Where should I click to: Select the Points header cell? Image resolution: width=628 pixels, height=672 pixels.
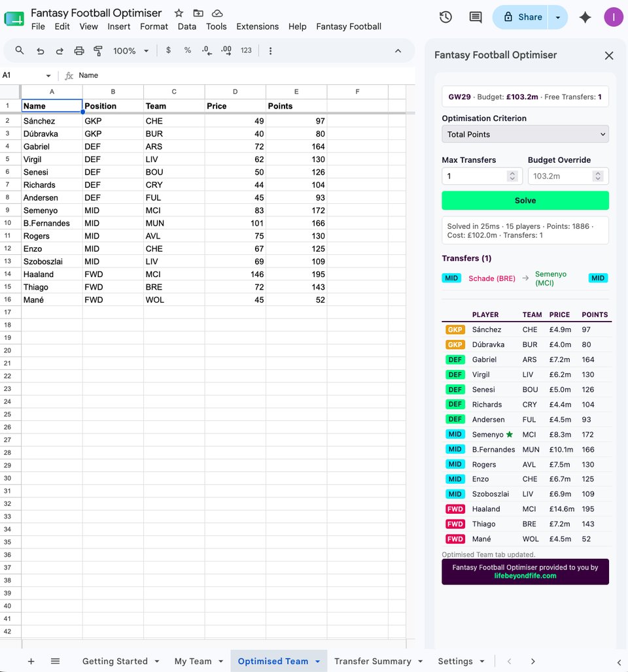click(x=296, y=106)
